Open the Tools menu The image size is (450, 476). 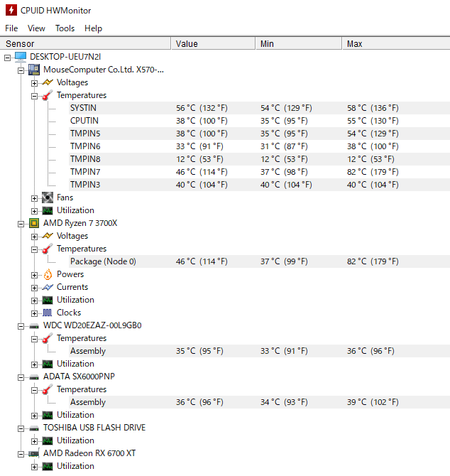(x=65, y=28)
